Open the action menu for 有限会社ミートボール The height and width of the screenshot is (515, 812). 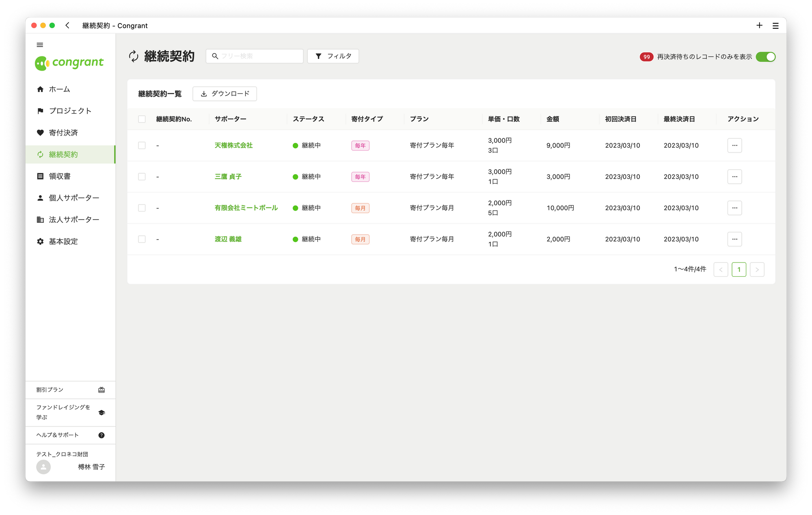734,208
